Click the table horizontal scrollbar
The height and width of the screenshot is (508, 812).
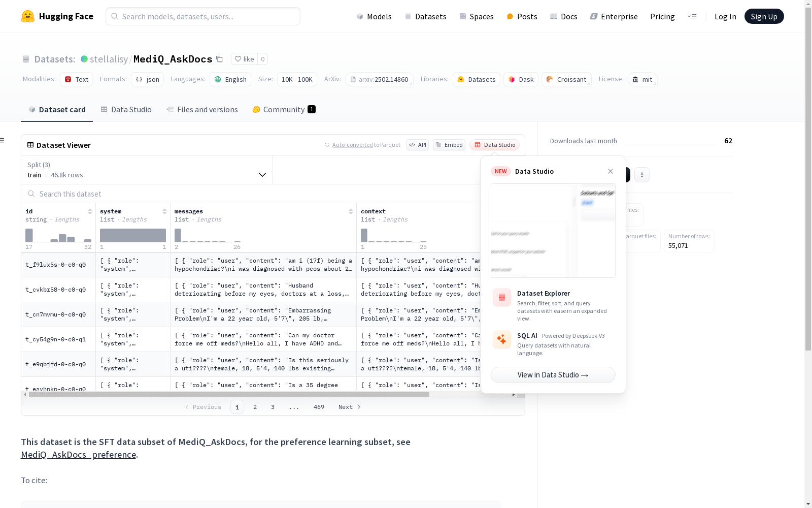(x=229, y=394)
